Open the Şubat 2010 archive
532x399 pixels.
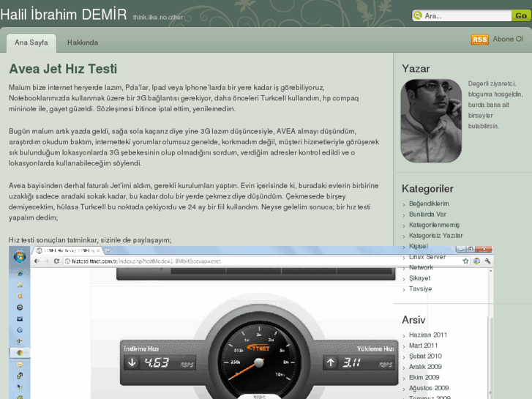click(425, 357)
